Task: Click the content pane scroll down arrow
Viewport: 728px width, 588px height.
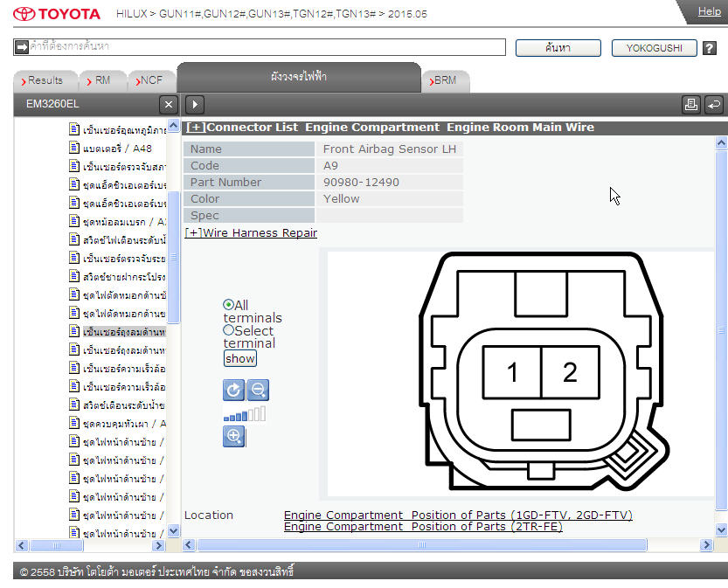Action: 721,529
